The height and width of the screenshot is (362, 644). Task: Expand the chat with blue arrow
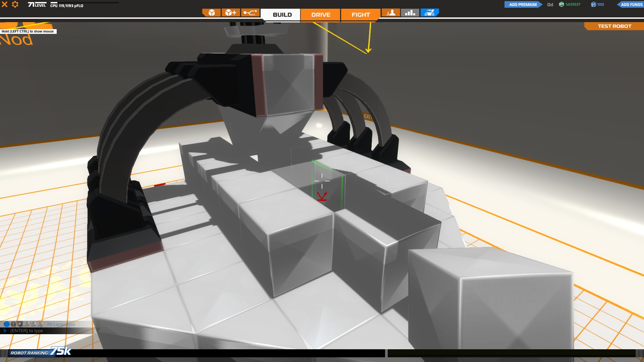coord(5,331)
